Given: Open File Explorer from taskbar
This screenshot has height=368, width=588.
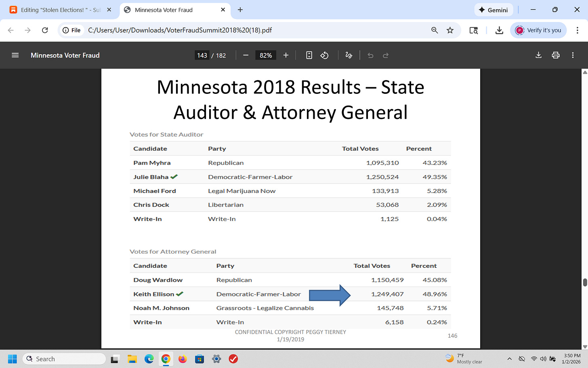Looking at the screenshot, I should (132, 359).
